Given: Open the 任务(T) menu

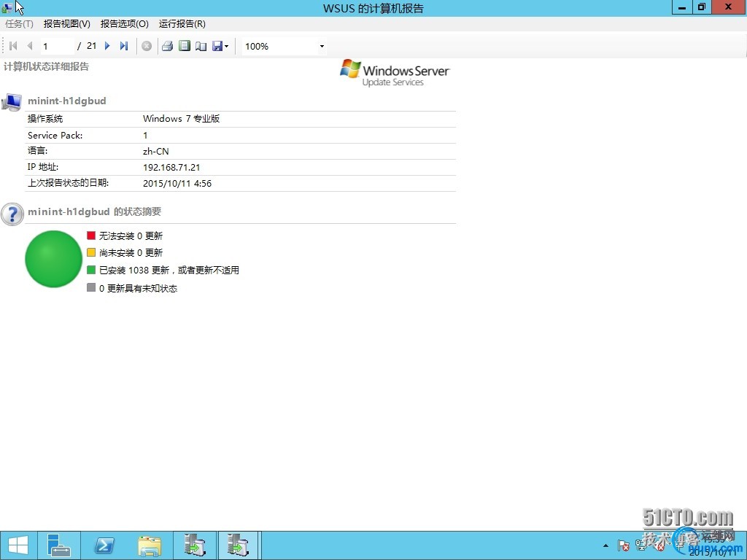Looking at the screenshot, I should point(19,24).
